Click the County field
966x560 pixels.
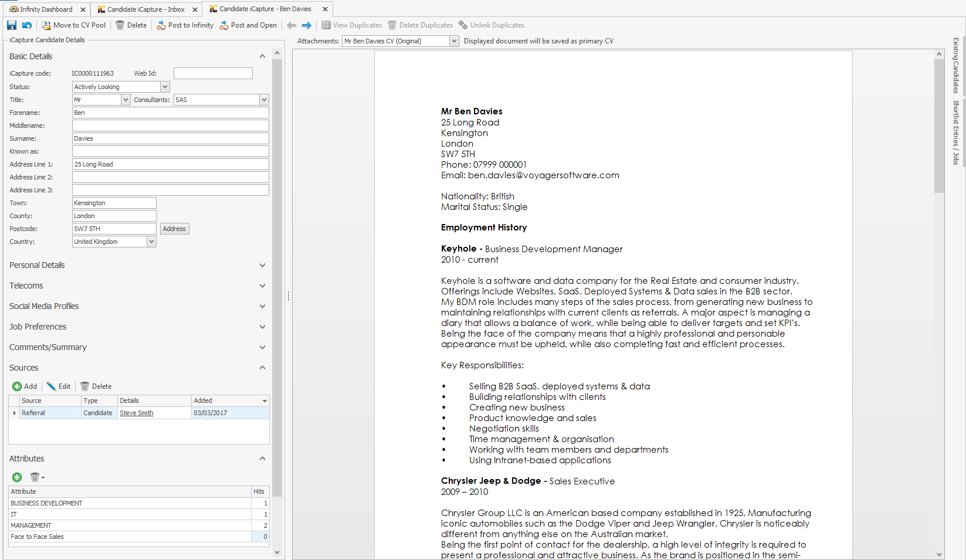tap(114, 216)
